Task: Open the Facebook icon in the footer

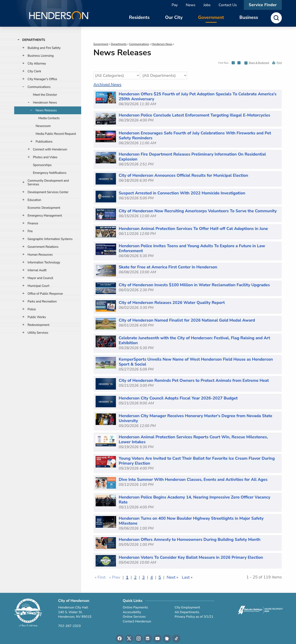Action: [x=119, y=638]
